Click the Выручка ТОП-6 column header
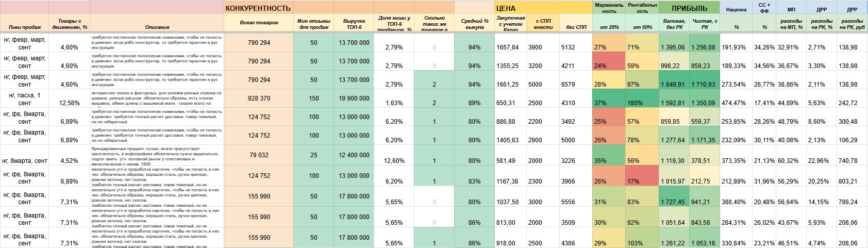This screenshot has height=248, width=868. (354, 23)
